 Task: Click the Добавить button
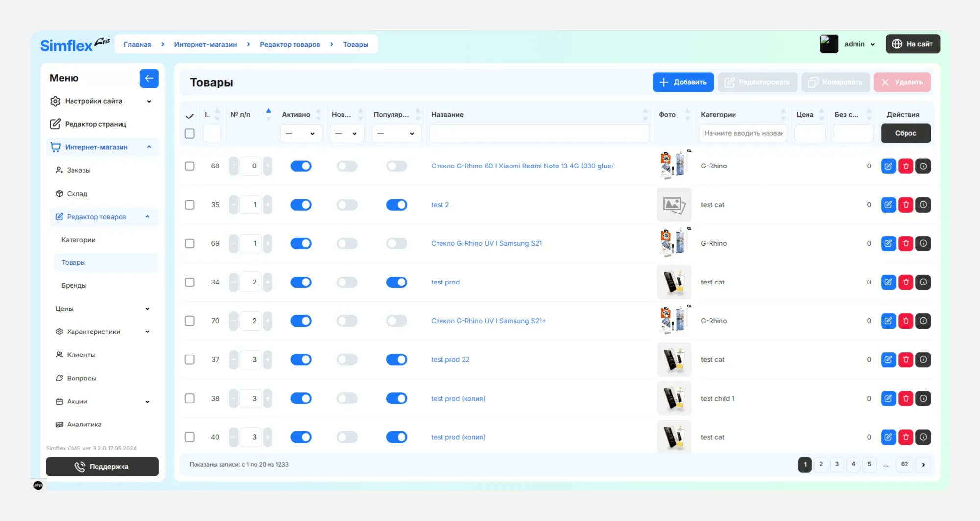coord(683,82)
